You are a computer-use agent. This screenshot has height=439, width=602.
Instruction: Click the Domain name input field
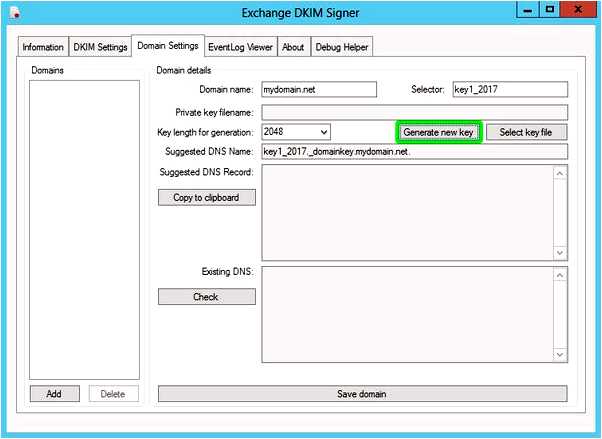319,89
